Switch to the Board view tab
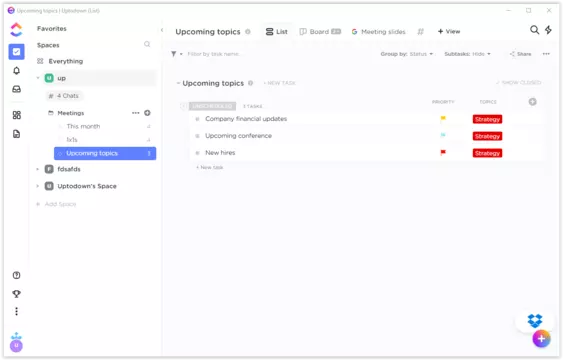 click(320, 32)
